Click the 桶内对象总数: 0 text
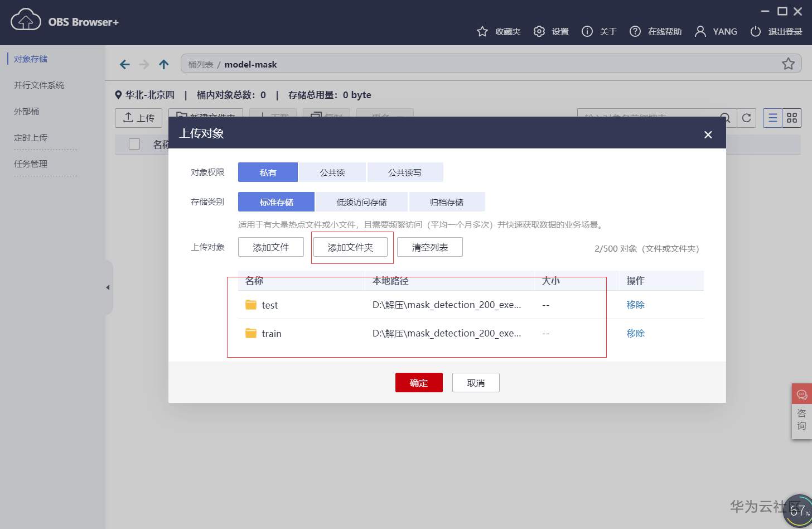The width and height of the screenshot is (812, 529). (x=231, y=95)
